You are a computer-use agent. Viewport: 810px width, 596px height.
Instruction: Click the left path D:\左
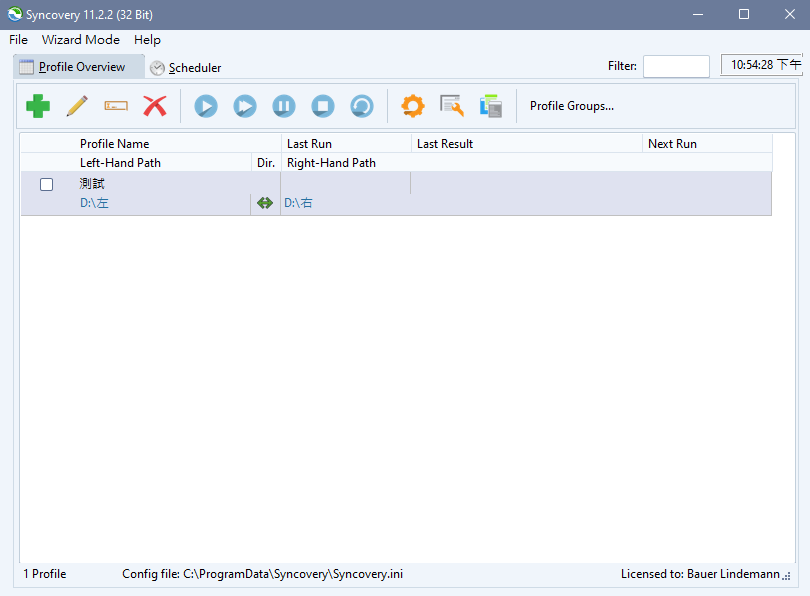point(94,203)
